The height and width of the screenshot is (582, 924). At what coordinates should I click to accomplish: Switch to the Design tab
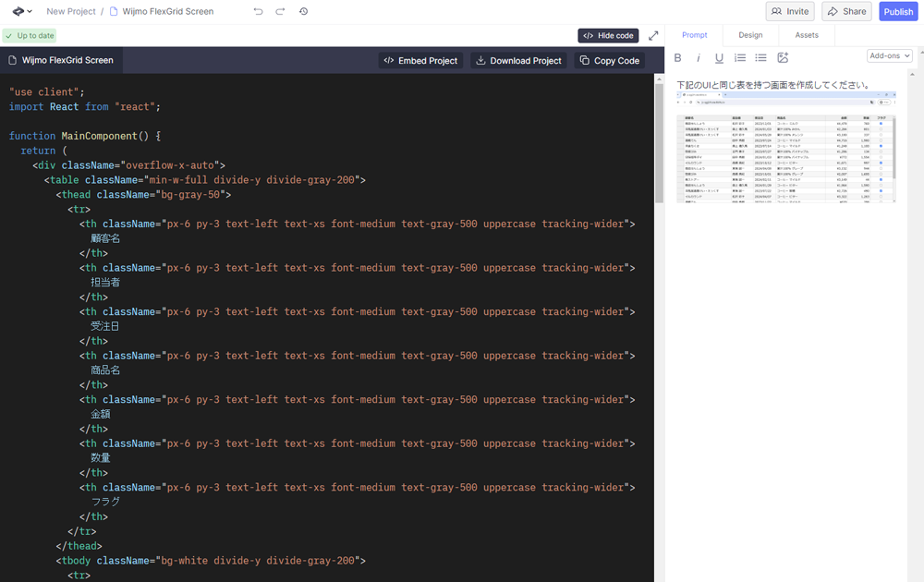[x=750, y=35]
